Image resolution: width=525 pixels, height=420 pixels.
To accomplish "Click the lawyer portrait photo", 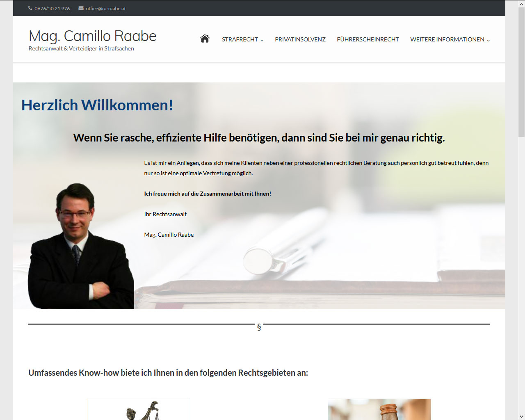I will pos(81,246).
